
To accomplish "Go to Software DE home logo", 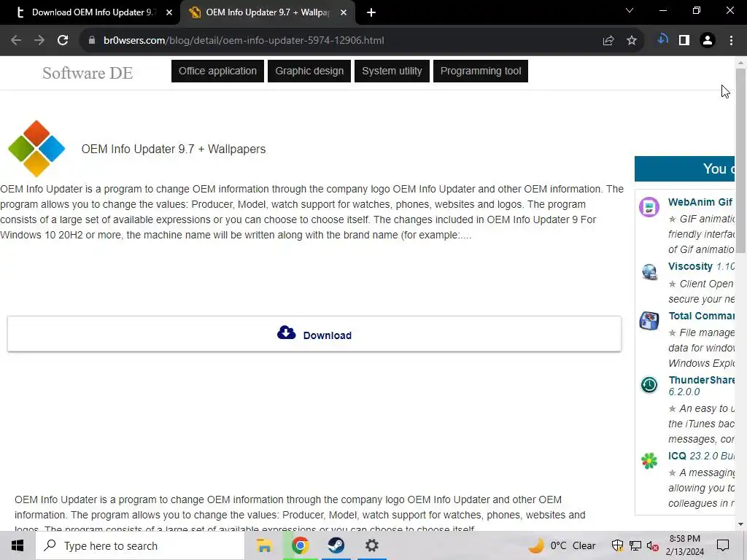I will [x=88, y=73].
